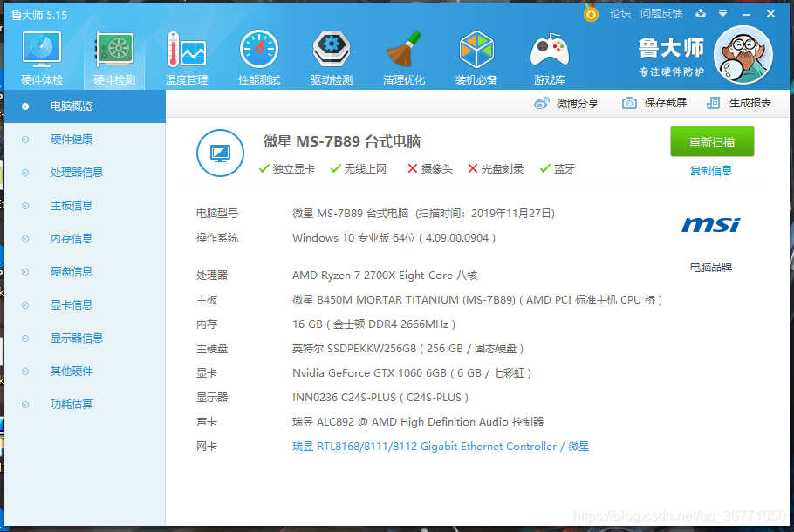Select the 硬件检测 hardware detection icon
This screenshot has width=794, height=532.
coord(114,58)
